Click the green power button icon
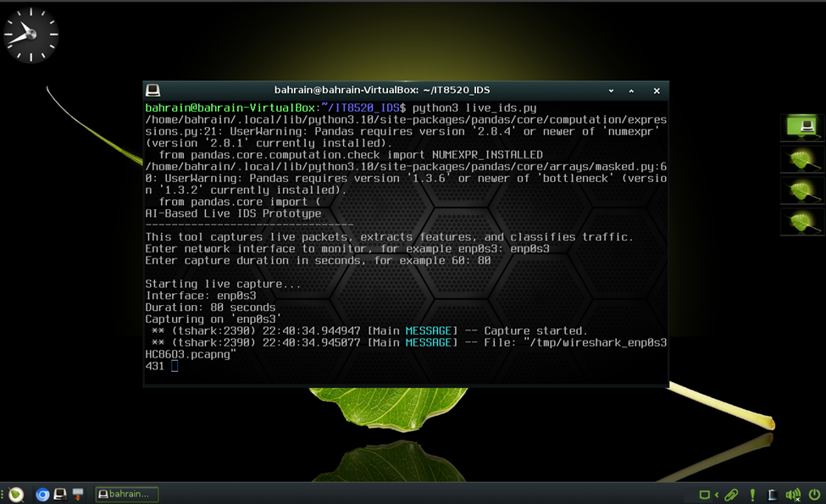 (x=814, y=495)
